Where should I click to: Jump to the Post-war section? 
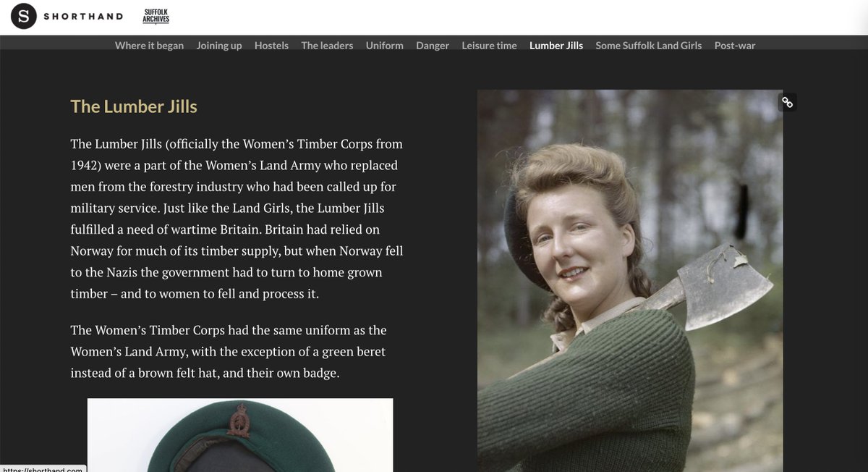(x=735, y=45)
